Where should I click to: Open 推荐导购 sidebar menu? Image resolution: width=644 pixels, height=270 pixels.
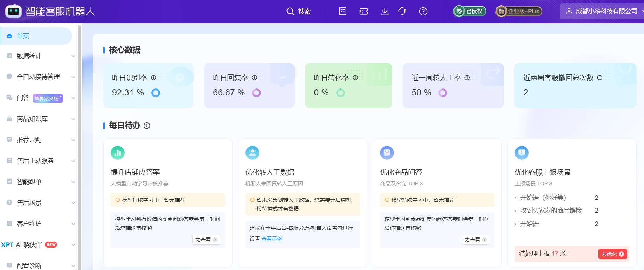(39, 140)
